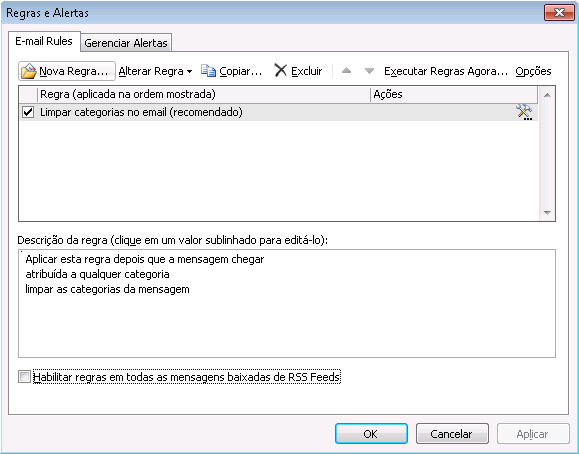Uncheck the Limpar categorias rule checkbox

point(28,112)
